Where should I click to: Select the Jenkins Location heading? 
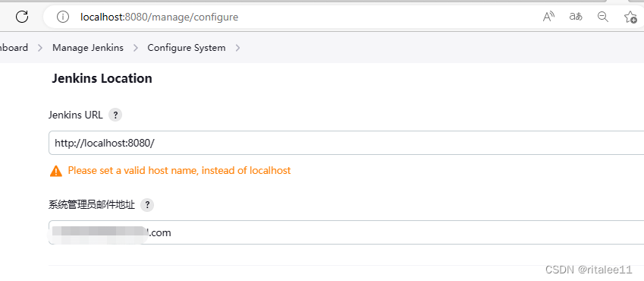pyautogui.click(x=102, y=78)
